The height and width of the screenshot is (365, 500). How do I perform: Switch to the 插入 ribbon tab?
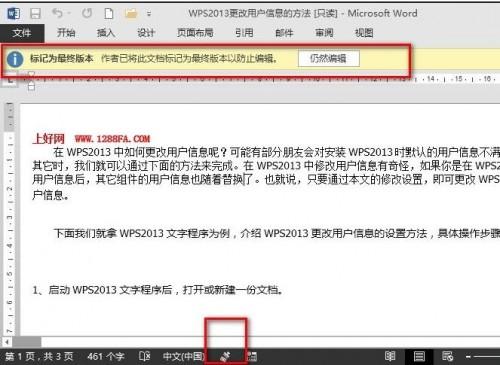(x=106, y=33)
